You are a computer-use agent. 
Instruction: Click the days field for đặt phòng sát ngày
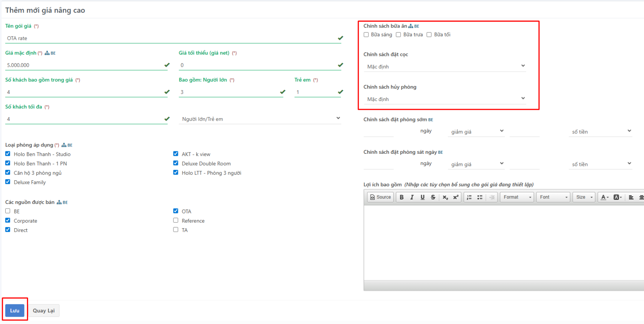379,164
